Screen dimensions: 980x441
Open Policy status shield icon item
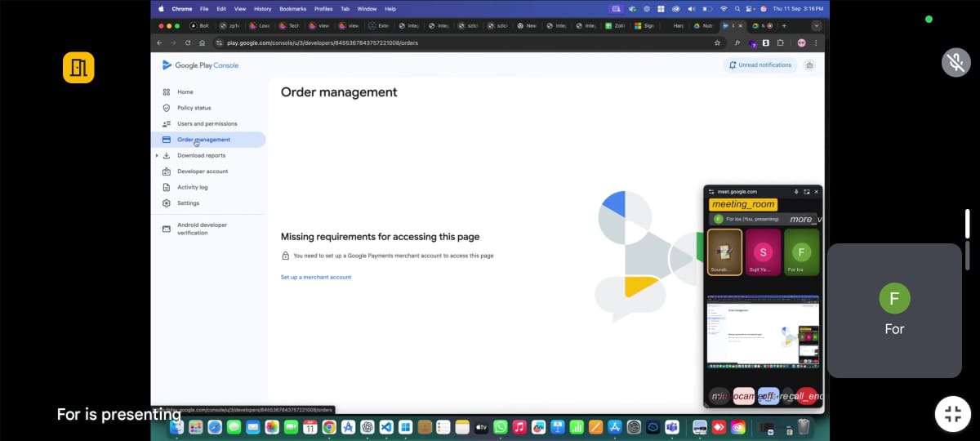tap(194, 108)
